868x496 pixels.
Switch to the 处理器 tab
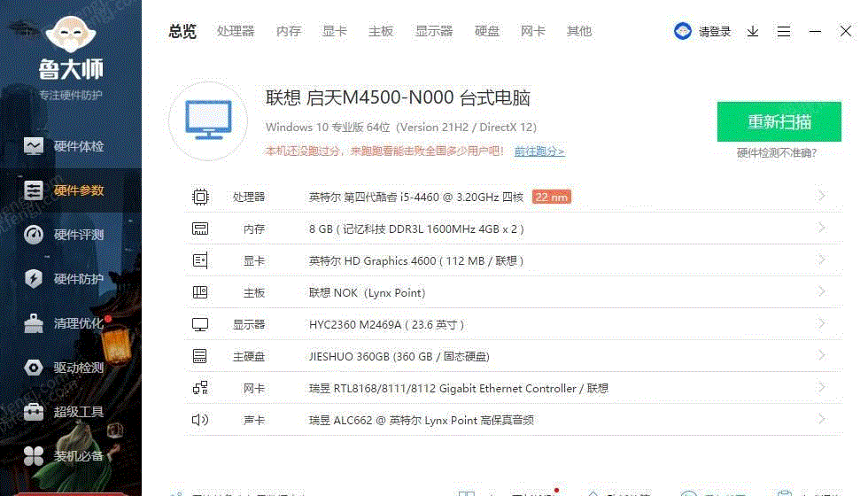pos(236,31)
